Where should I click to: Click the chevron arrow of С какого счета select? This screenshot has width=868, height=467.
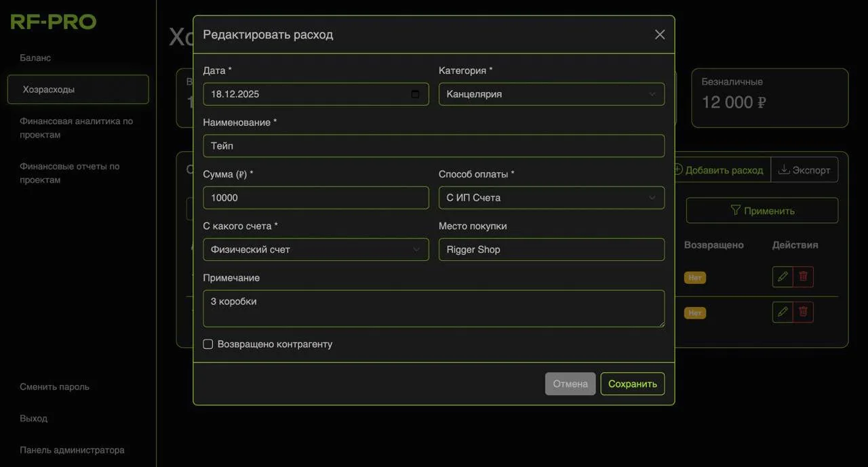416,249
